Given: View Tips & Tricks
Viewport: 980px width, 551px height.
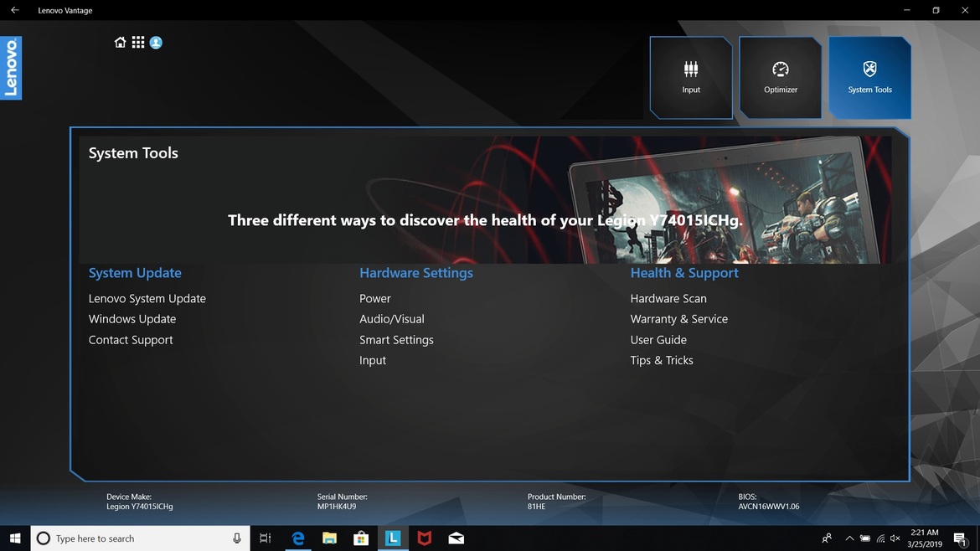Looking at the screenshot, I should (x=661, y=360).
